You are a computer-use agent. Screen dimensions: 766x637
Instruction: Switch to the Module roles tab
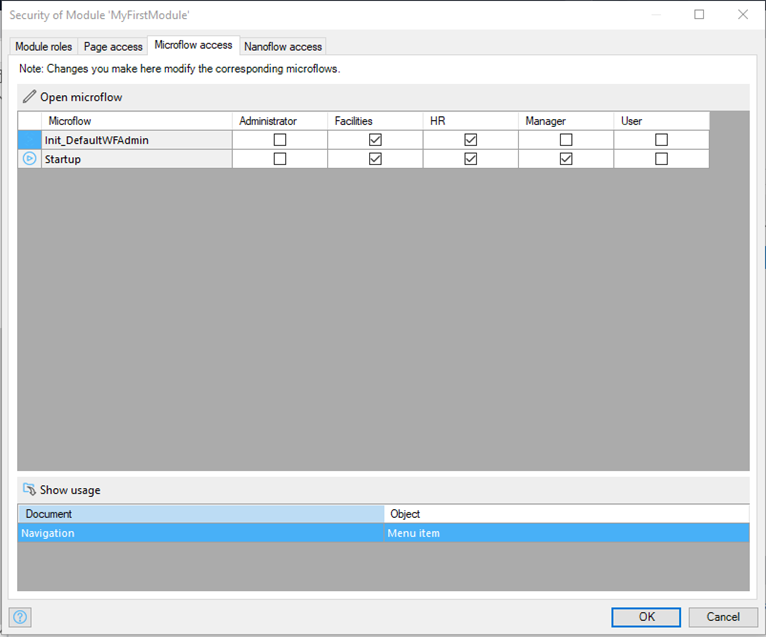coord(43,46)
